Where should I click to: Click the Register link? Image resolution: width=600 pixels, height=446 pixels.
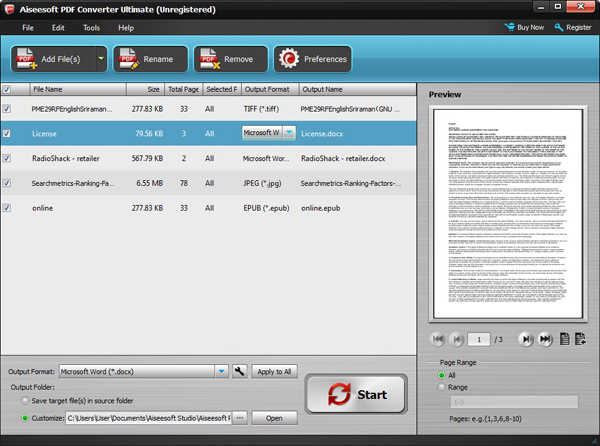point(579,27)
